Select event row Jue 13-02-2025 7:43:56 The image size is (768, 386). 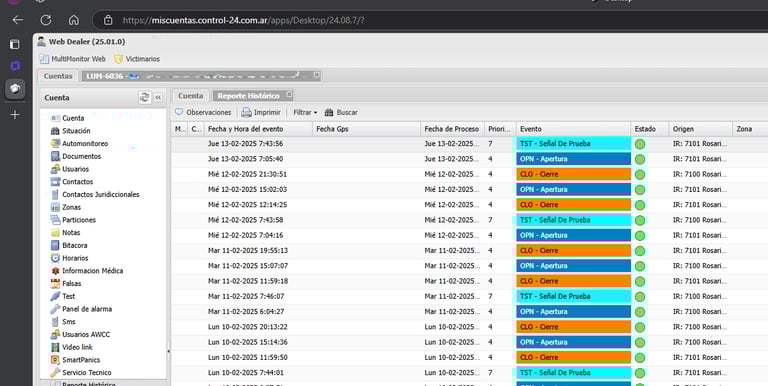tap(469, 144)
